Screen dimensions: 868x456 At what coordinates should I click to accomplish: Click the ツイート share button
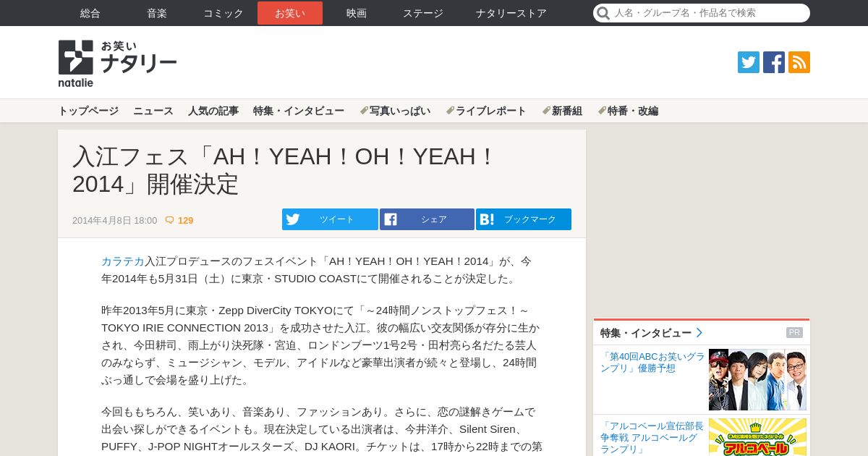(330, 219)
